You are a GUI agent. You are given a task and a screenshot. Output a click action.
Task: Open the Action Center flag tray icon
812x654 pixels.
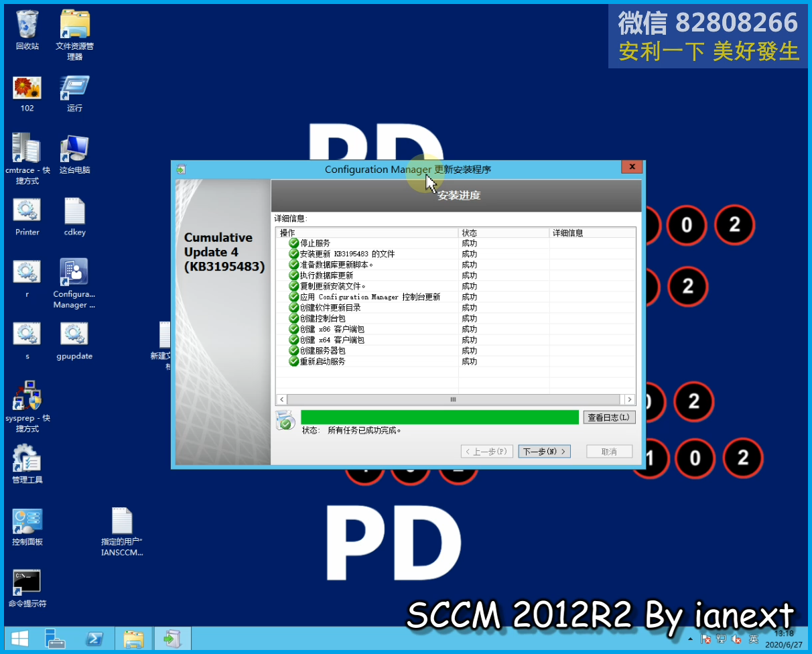point(705,639)
